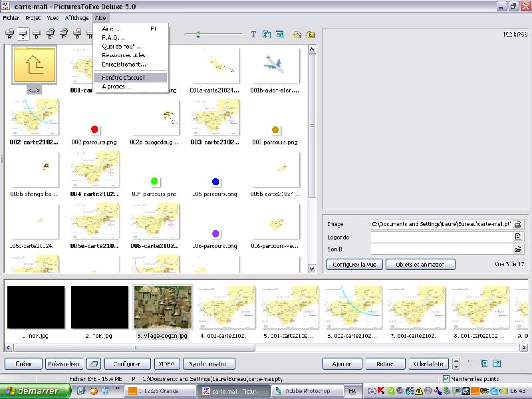The width and height of the screenshot is (532, 399).
Task: Select slide 1 noir.jpg in slide list
Action: coord(36,307)
